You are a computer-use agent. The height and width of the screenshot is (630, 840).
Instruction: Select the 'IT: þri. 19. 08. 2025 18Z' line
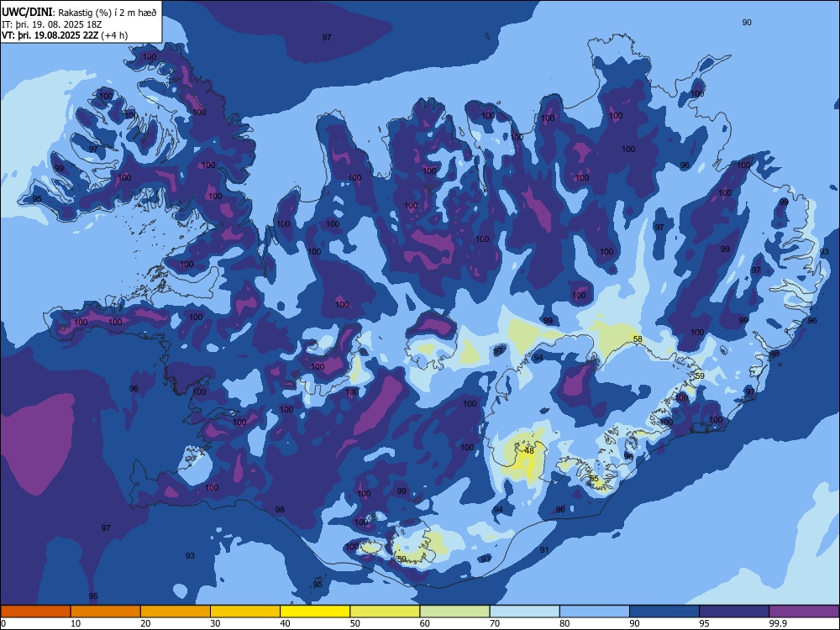coord(52,24)
